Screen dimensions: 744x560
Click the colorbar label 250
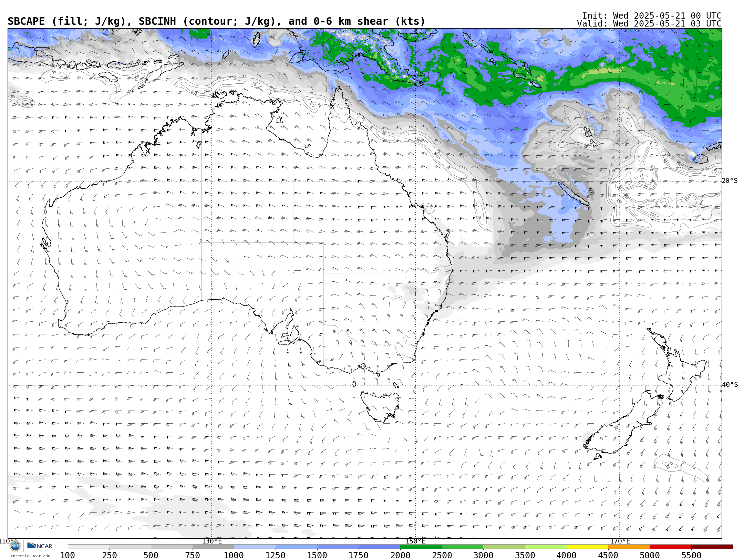click(x=110, y=555)
